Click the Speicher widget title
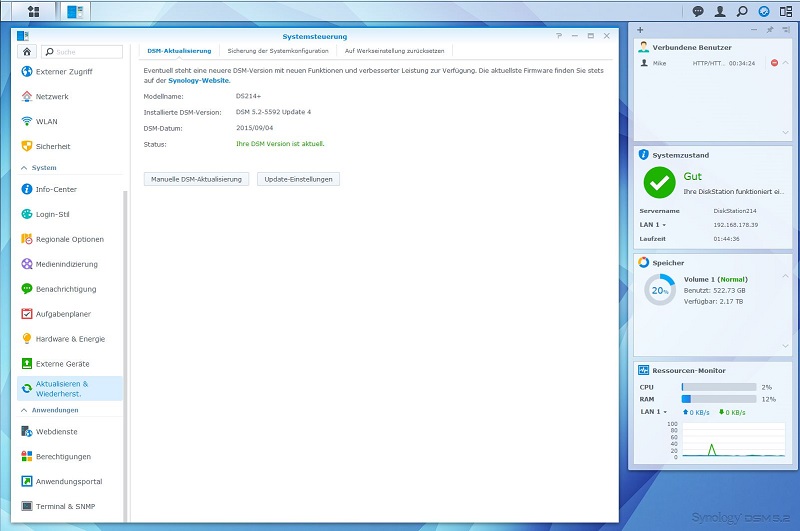The width and height of the screenshot is (800, 531). pyautogui.click(x=668, y=263)
